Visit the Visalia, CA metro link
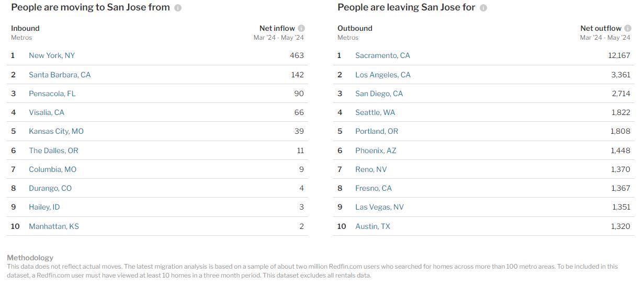This screenshot has height=288, width=644. [x=47, y=112]
